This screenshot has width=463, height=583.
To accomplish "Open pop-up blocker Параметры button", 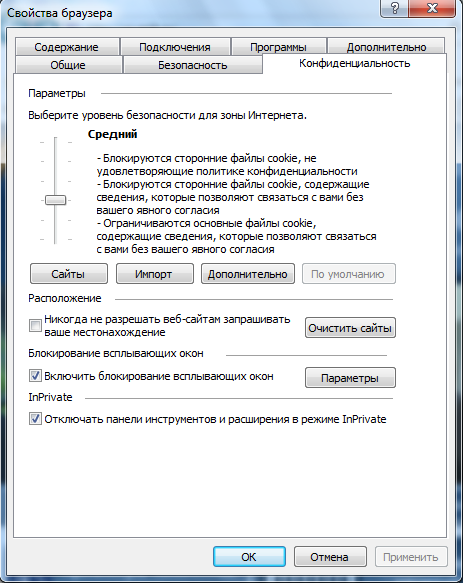I will tap(350, 378).
